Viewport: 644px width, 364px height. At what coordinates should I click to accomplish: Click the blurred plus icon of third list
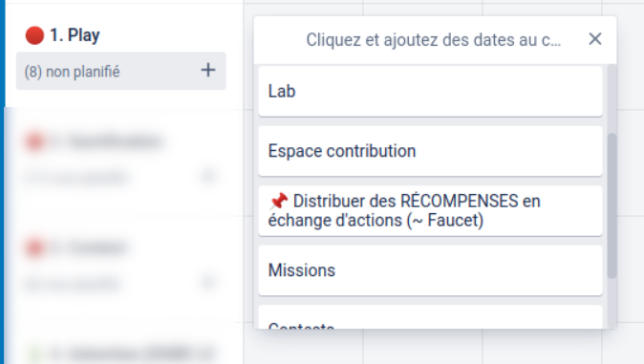(208, 282)
